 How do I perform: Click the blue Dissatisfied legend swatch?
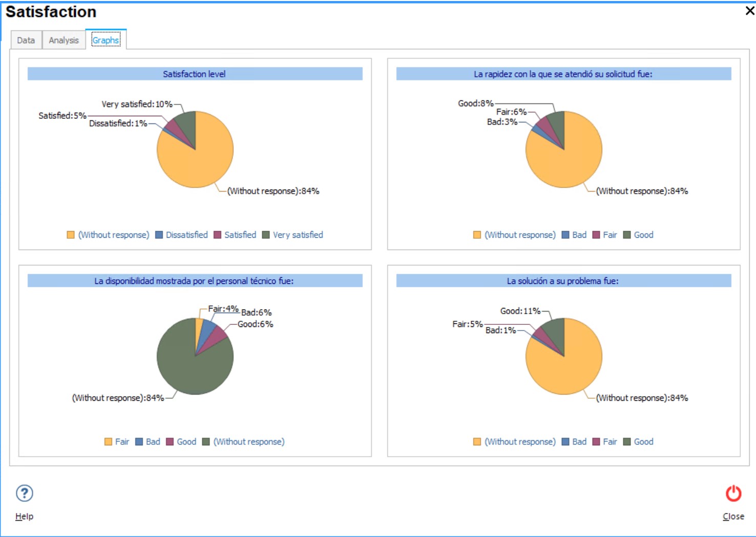pos(159,235)
